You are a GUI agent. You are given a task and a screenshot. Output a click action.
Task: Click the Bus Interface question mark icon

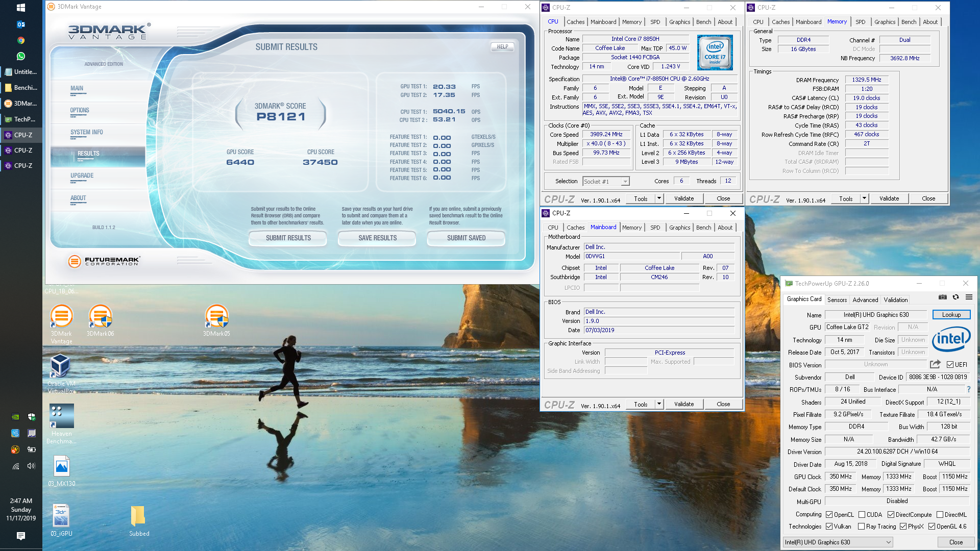pyautogui.click(x=968, y=389)
